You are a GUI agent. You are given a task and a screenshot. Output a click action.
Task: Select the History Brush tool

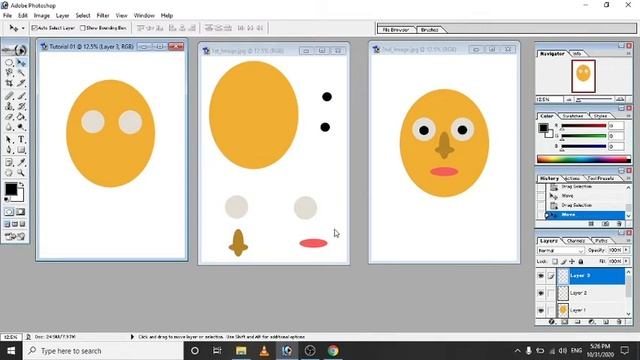(21, 107)
